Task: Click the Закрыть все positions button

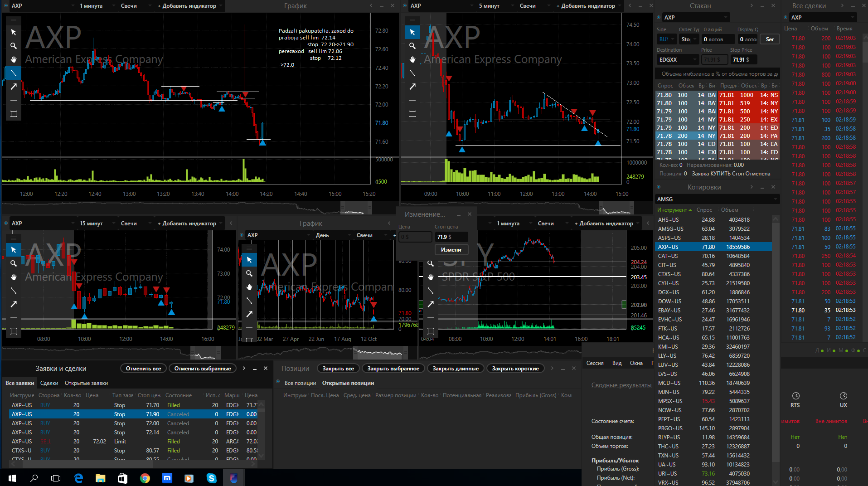Action: click(x=338, y=369)
